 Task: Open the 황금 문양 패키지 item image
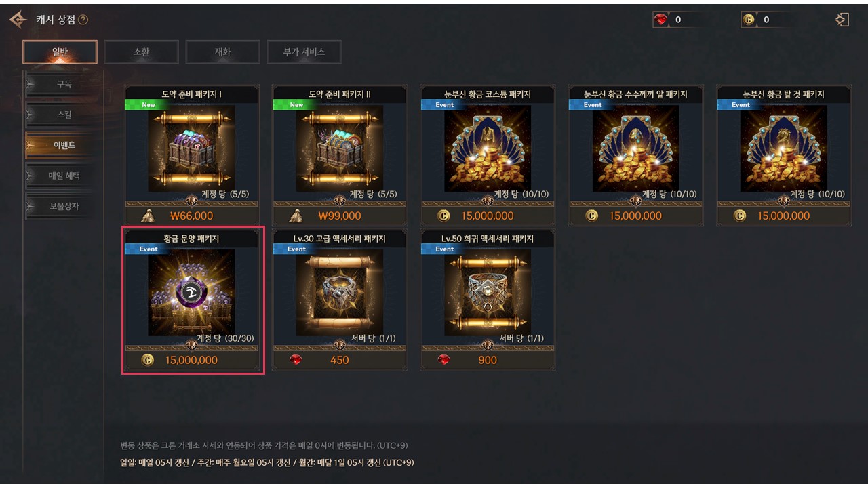coord(191,292)
